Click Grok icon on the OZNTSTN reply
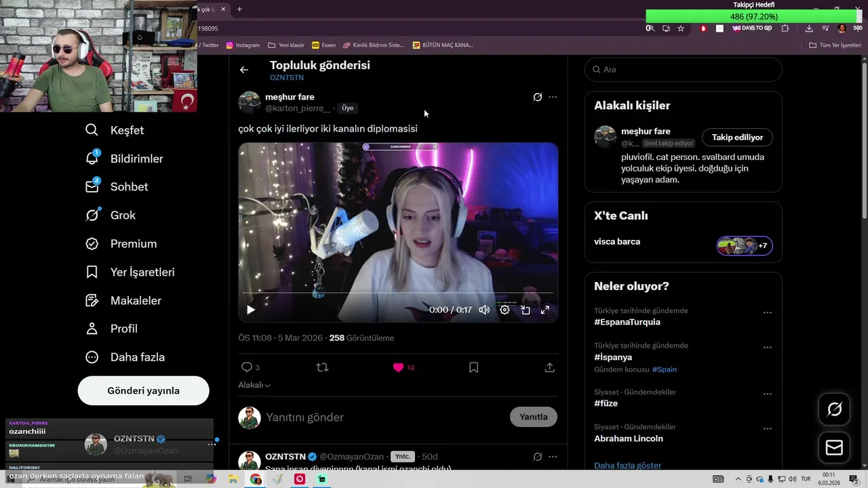Screen dimensions: 868x488 tap(538, 457)
